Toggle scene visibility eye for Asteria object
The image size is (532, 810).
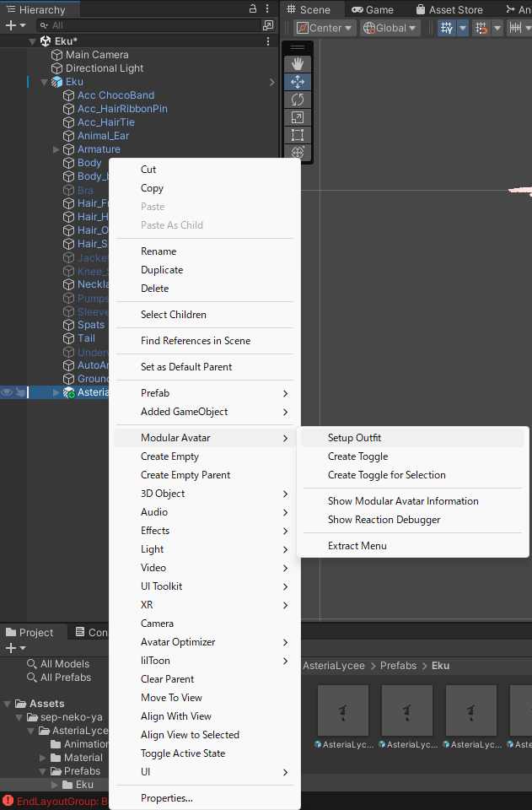(7, 392)
